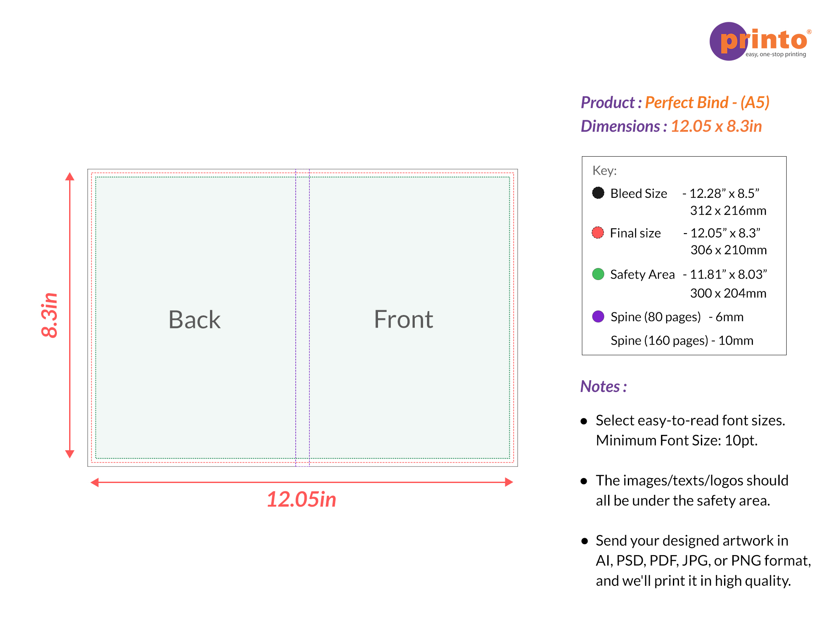This screenshot has height=630, width=840.
Task: Click the right arrowhead of the width arrow
Action: pyautogui.click(x=509, y=482)
